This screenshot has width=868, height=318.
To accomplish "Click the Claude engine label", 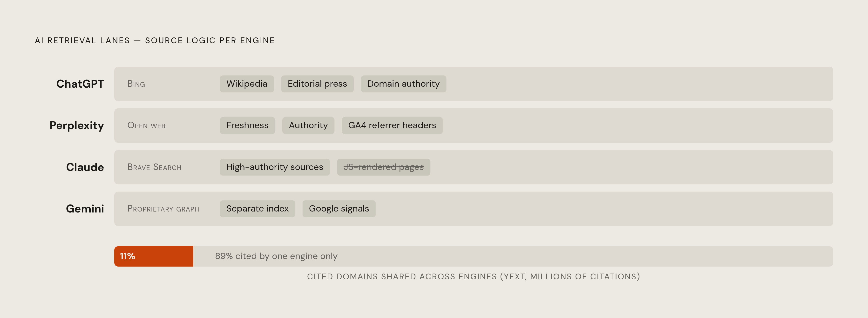I will coord(85,167).
